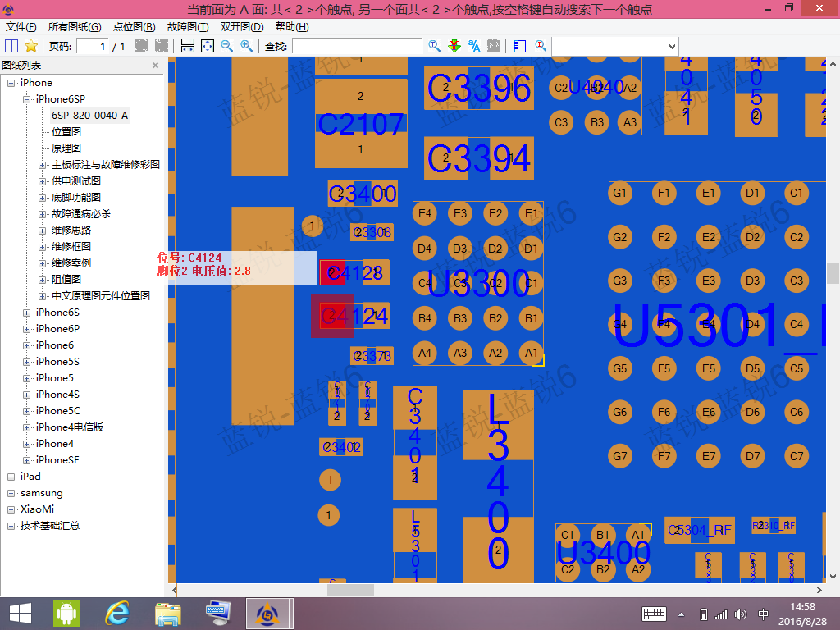
Task: Click pad F7 of chip U5301
Action: point(664,456)
